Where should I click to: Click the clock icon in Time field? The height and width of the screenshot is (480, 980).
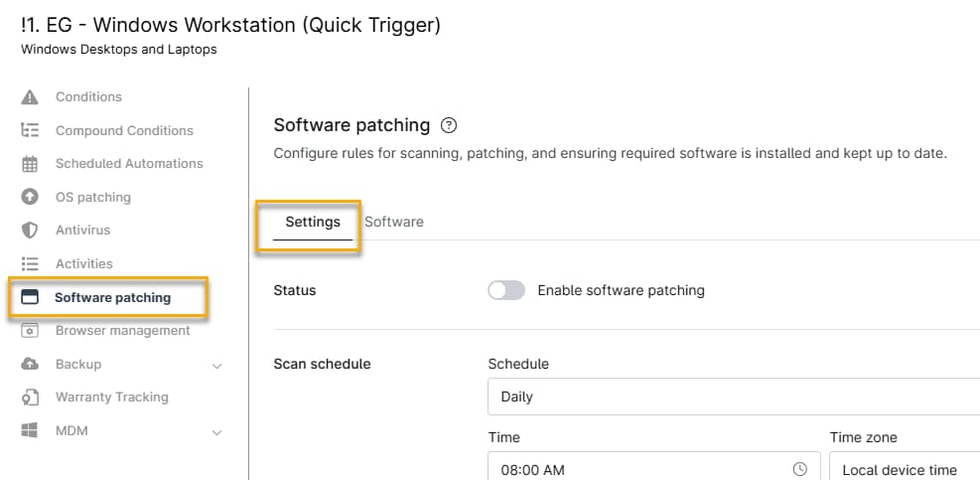coord(800,469)
